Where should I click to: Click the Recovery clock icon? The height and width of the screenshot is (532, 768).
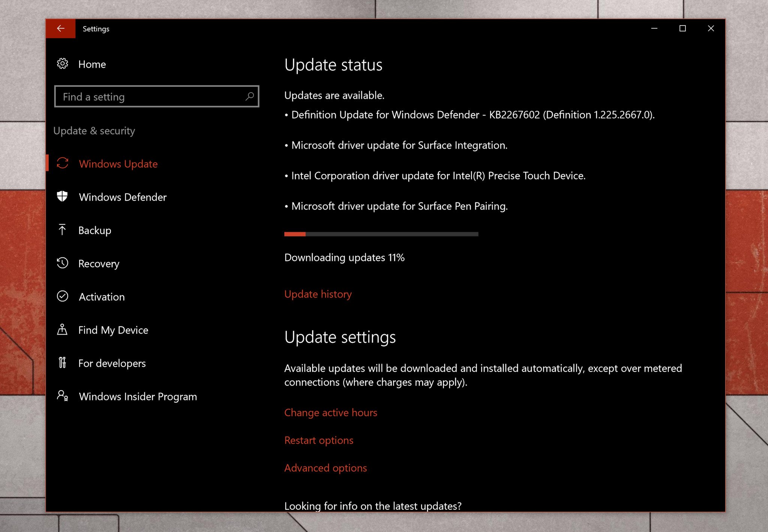tap(62, 263)
